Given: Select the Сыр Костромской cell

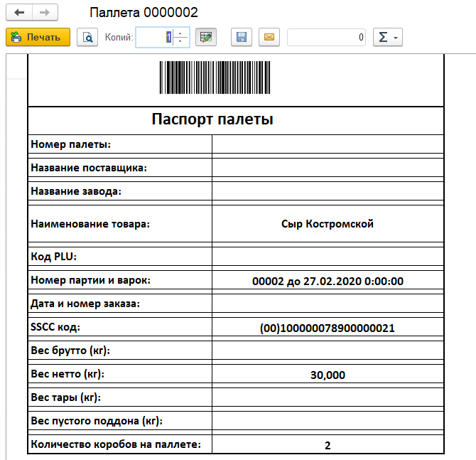Looking at the screenshot, I should pyautogui.click(x=328, y=224).
